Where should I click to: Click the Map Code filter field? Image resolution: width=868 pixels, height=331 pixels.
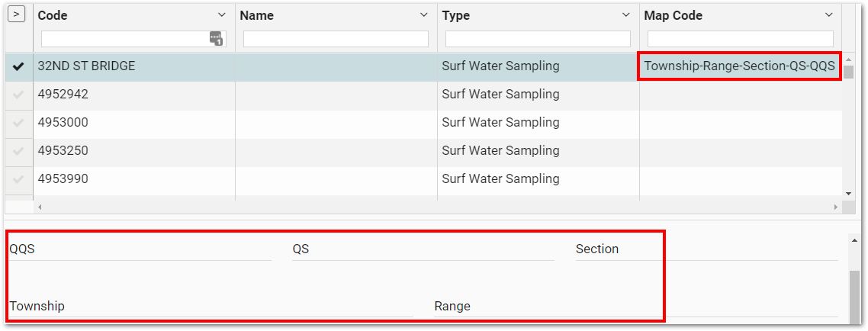tap(740, 38)
